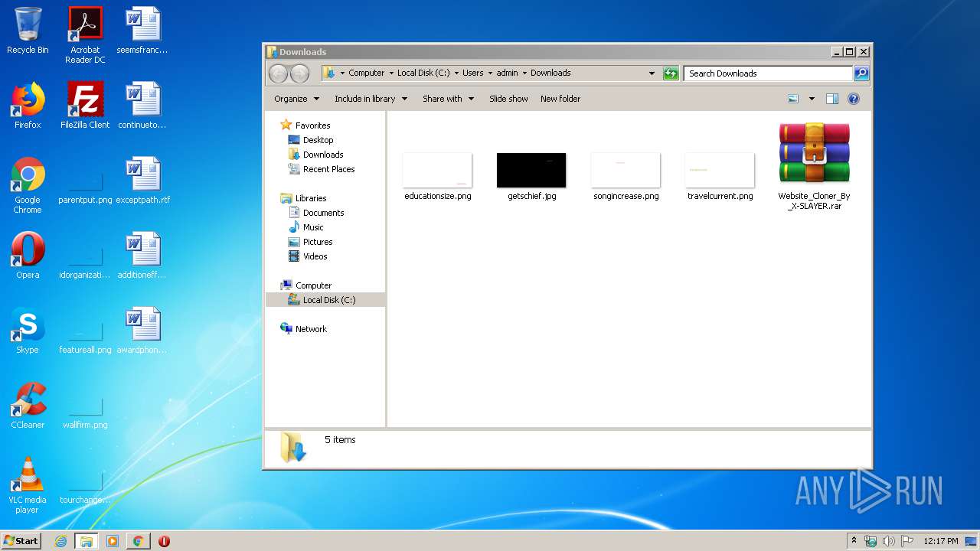980x551 pixels.
Task: Click admin in the address path
Action: point(507,73)
